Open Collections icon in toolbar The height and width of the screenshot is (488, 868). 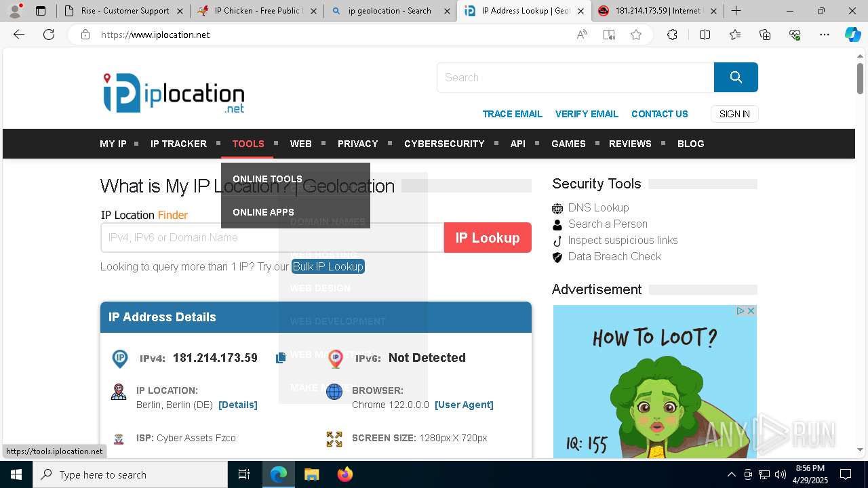coord(765,35)
